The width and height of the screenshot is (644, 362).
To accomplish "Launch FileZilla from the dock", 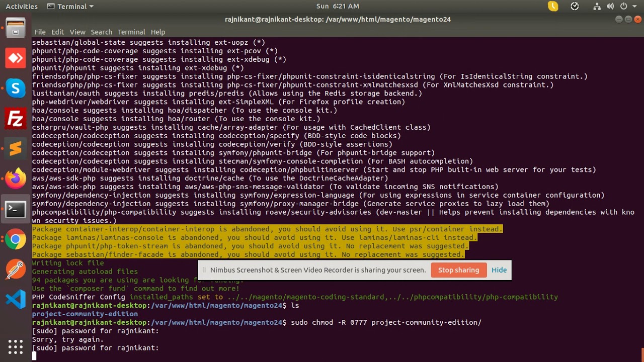I will 16,119.
